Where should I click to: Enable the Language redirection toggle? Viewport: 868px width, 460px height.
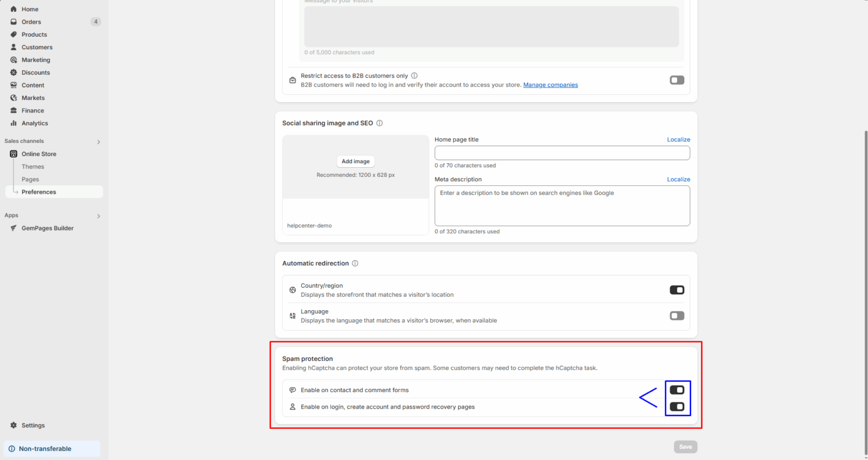676,315
